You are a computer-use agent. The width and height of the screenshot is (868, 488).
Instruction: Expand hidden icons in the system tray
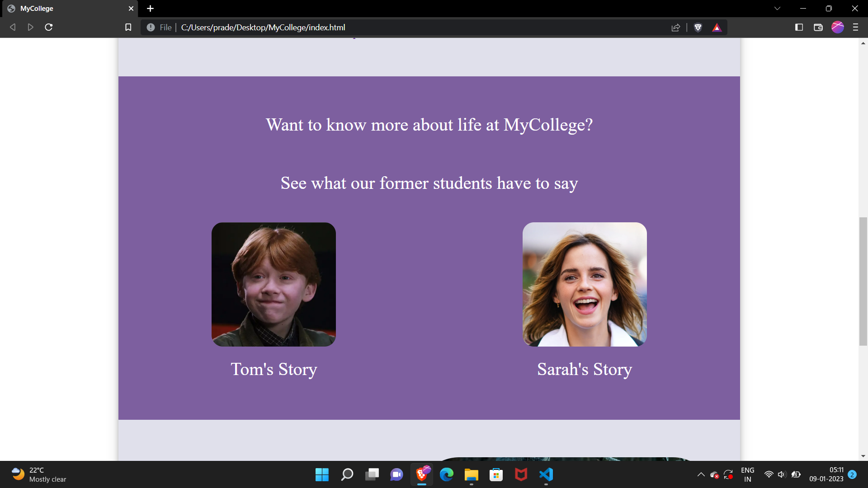[x=701, y=474]
